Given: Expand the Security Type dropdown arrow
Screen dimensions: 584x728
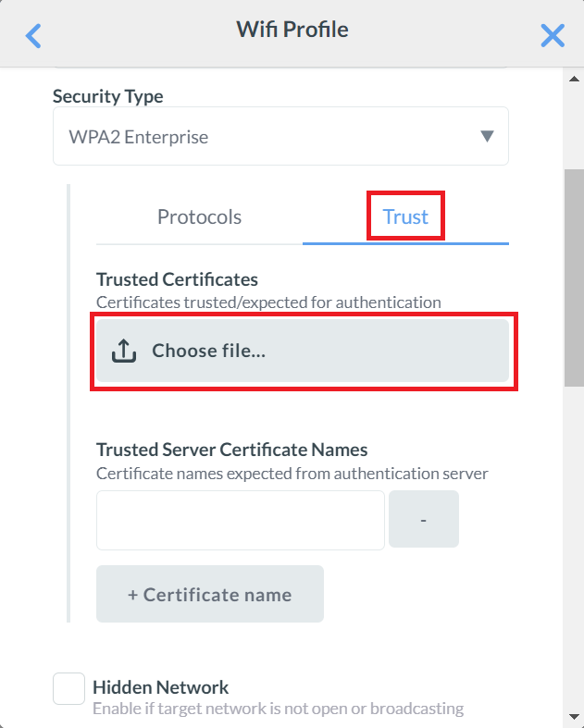Looking at the screenshot, I should (x=487, y=137).
